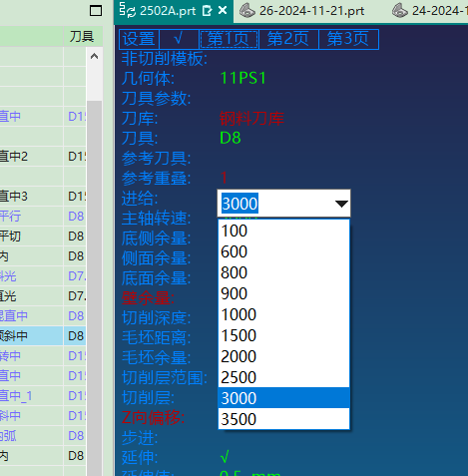Click the 26-2024-11-21.prt part file icon
The image size is (468, 476).
247,11
